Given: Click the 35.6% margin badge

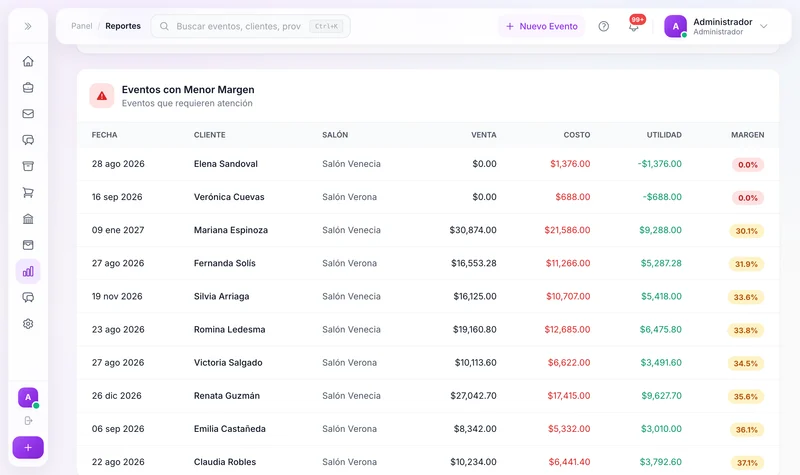Looking at the screenshot, I should 745,397.
